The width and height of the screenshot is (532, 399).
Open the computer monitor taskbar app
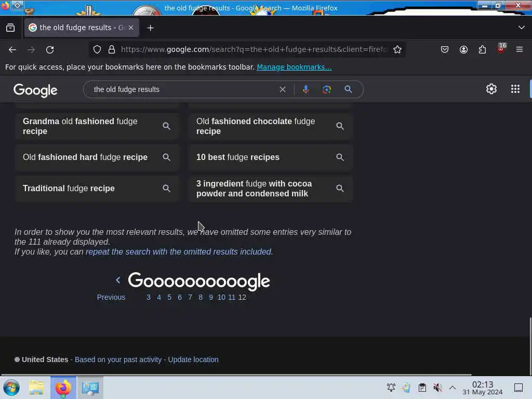[90, 388]
